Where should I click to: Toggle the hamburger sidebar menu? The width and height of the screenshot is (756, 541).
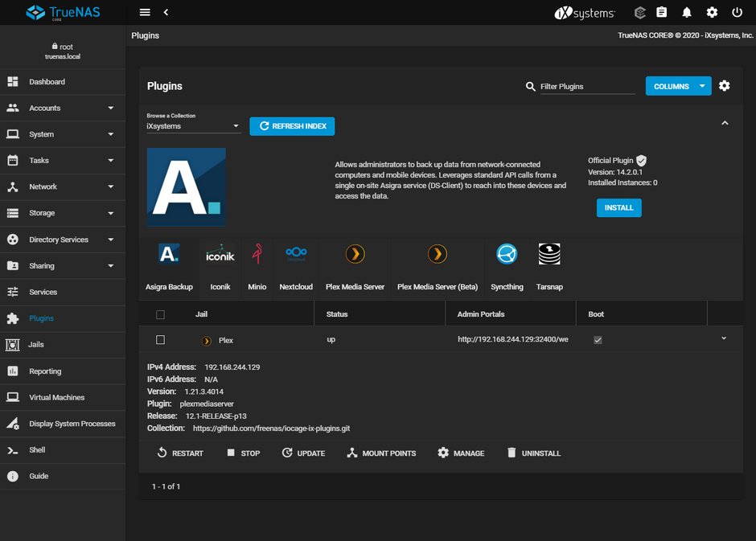[x=145, y=13]
